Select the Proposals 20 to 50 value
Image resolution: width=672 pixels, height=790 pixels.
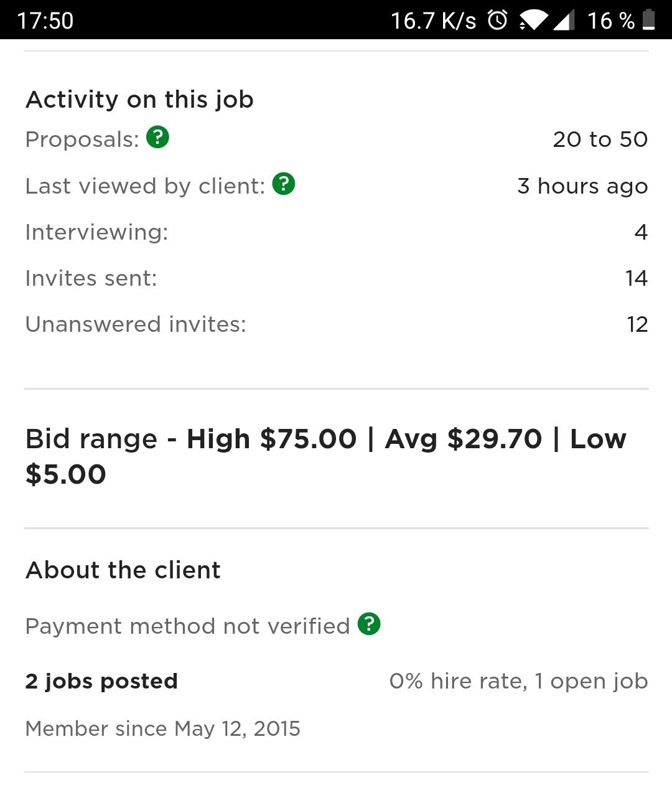pos(600,139)
